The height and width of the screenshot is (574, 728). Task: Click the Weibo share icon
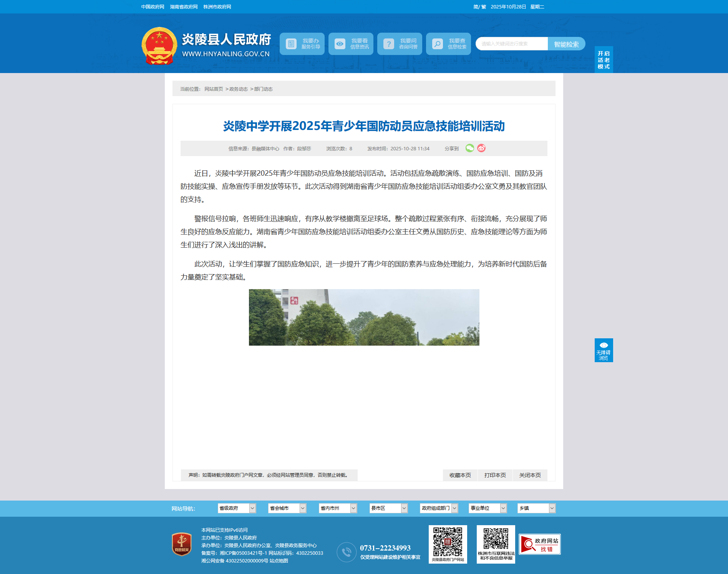coord(481,148)
